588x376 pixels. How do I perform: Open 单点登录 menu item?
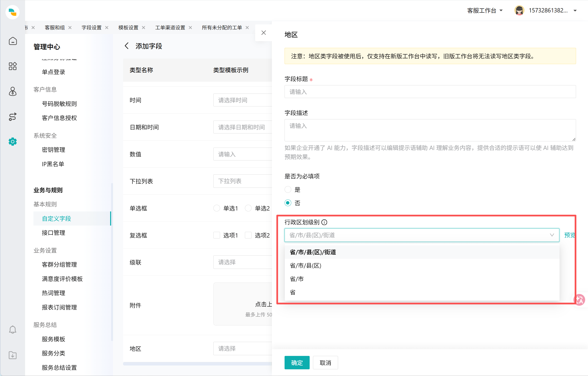click(54, 72)
